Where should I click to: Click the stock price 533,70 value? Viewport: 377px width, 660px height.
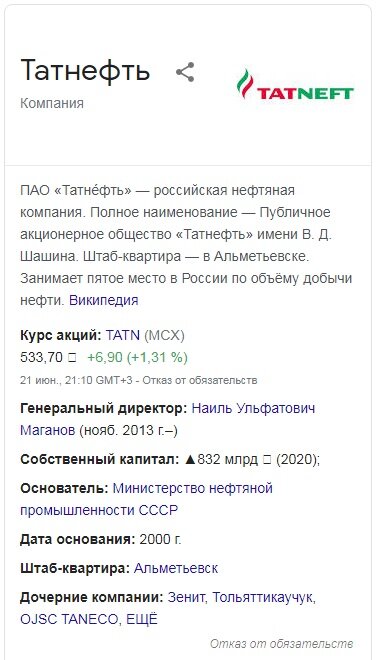(x=42, y=357)
